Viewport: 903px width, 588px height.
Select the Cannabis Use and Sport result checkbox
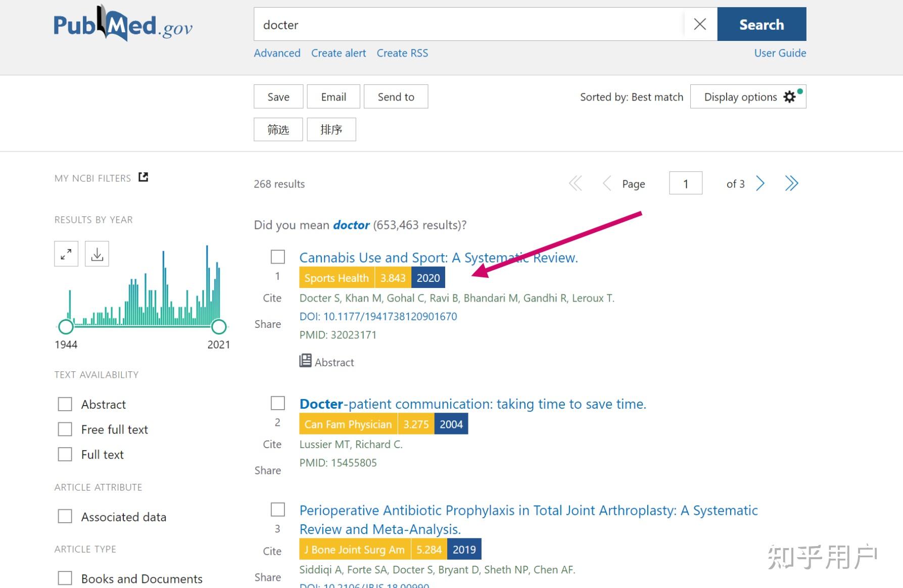278,257
